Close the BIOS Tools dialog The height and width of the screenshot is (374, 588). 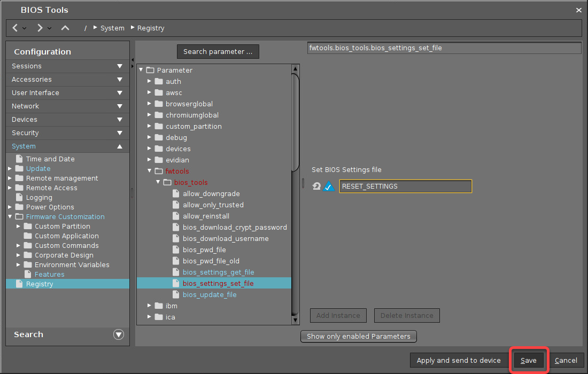click(578, 10)
